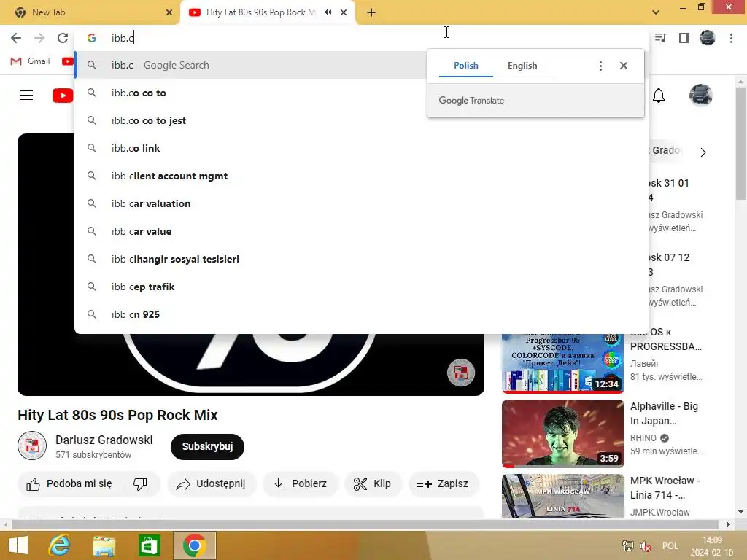Image resolution: width=747 pixels, height=560 pixels.
Task: Create clip with Klip button
Action: [x=373, y=484]
